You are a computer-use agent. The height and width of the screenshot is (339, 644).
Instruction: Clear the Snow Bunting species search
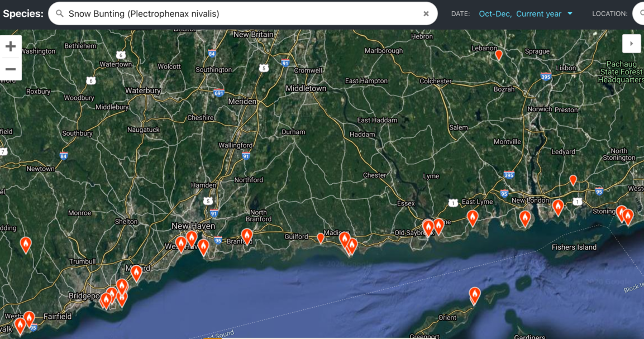point(426,14)
